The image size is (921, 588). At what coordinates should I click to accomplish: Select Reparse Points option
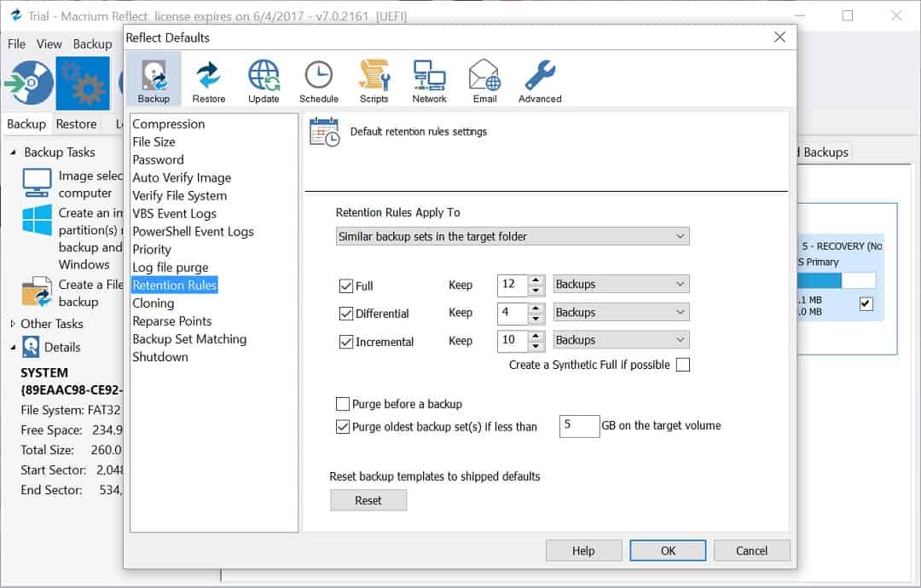[x=172, y=321]
